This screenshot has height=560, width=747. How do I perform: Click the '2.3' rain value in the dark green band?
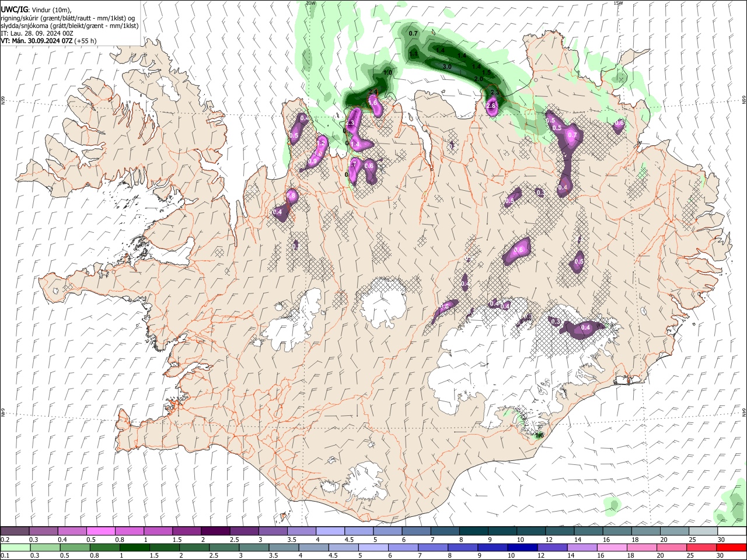click(x=495, y=93)
